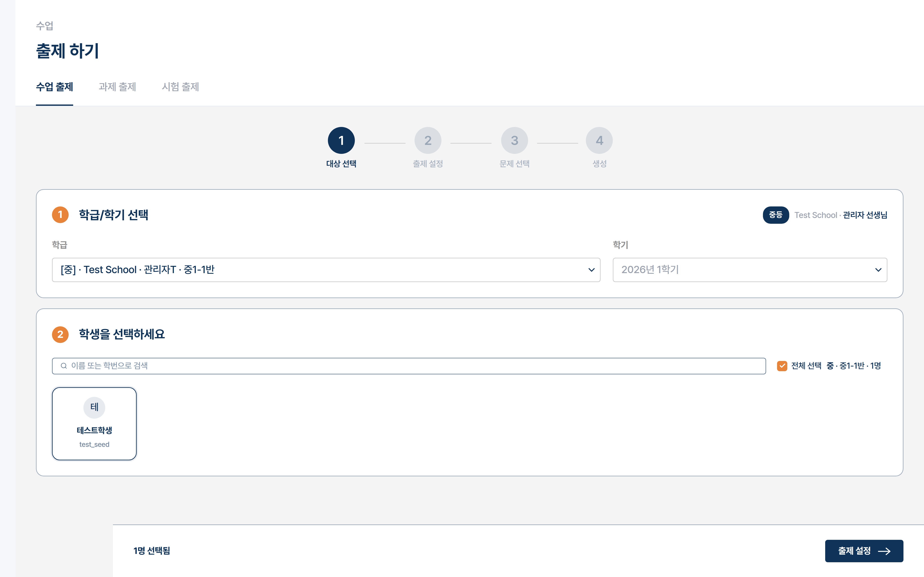The width and height of the screenshot is (924, 577).
Task: Click the 중등 school level badge
Action: point(776,215)
